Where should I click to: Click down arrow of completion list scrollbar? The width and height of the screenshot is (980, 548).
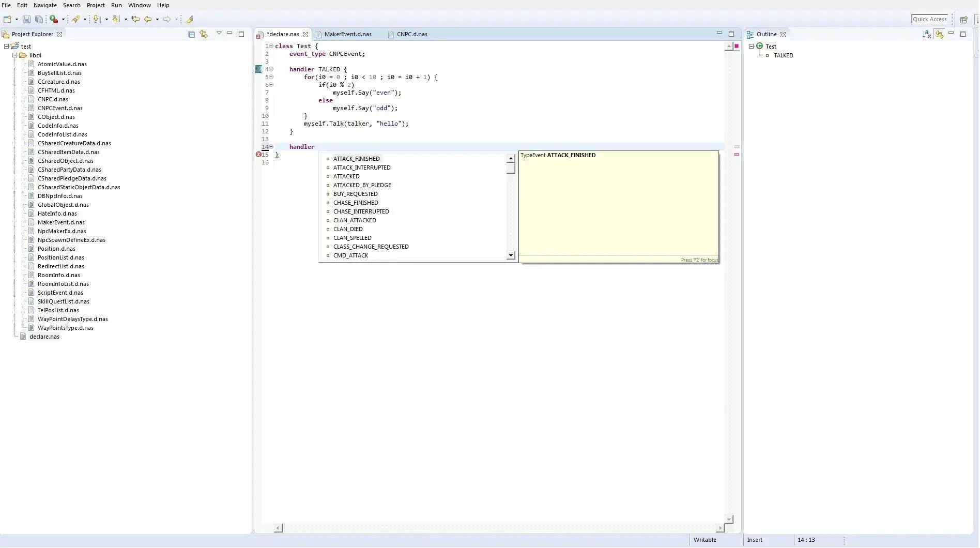point(511,255)
